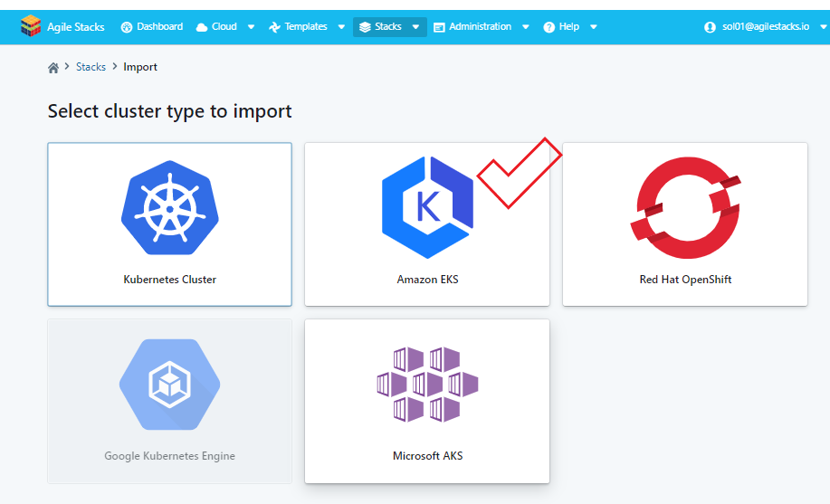Click the Red Hat OpenShift logo

(685, 207)
